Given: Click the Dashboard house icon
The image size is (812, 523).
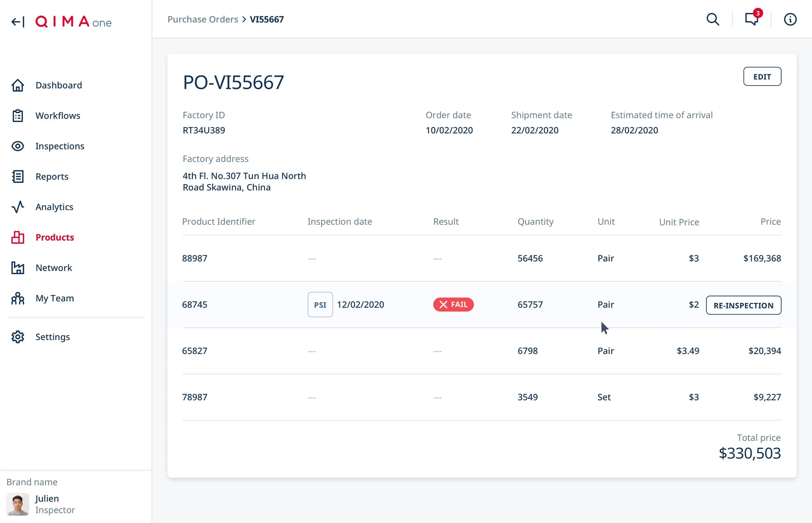Looking at the screenshot, I should pyautogui.click(x=18, y=85).
